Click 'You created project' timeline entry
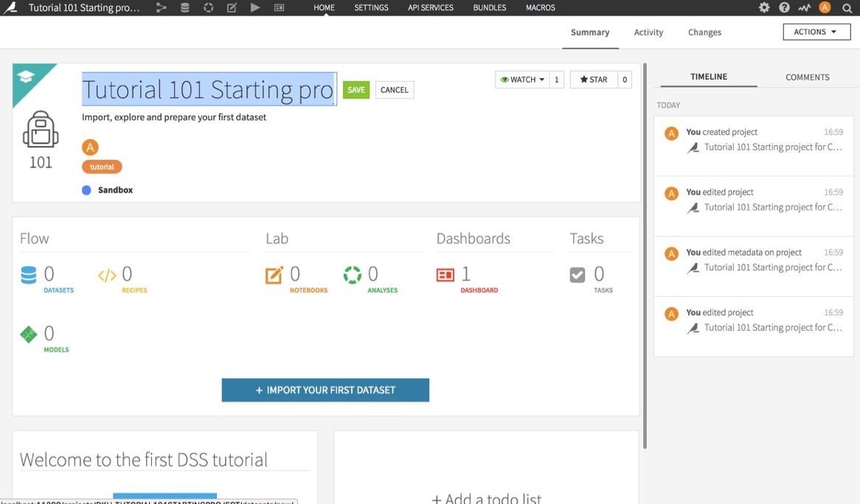 tap(754, 146)
